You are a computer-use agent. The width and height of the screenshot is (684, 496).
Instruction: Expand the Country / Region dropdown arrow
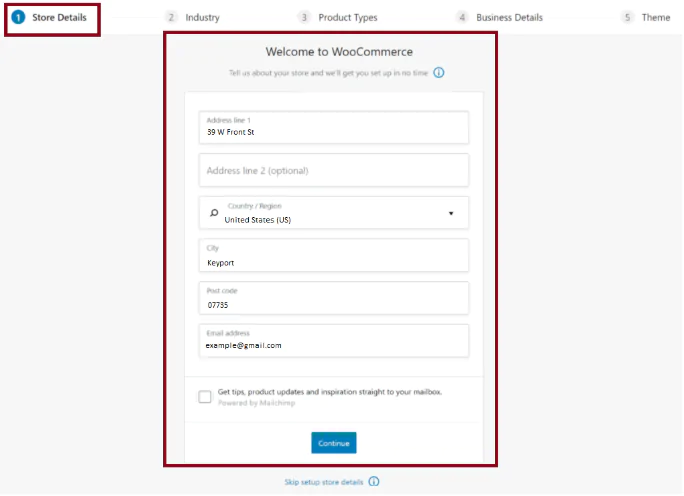click(x=451, y=213)
